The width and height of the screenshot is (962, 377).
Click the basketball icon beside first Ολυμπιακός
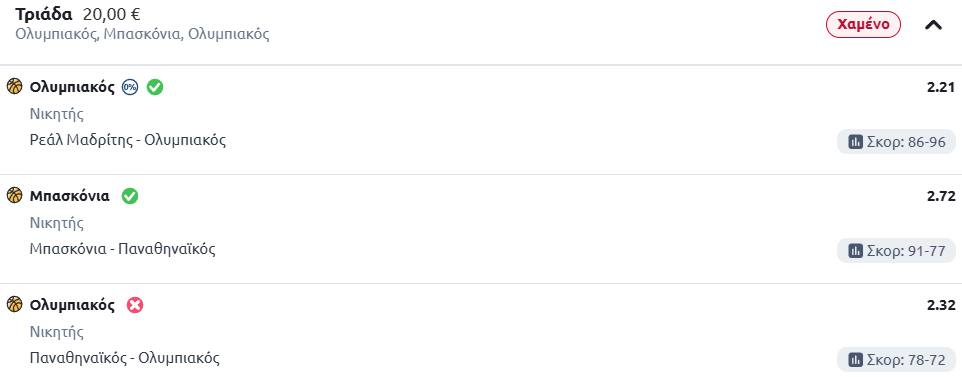point(14,87)
